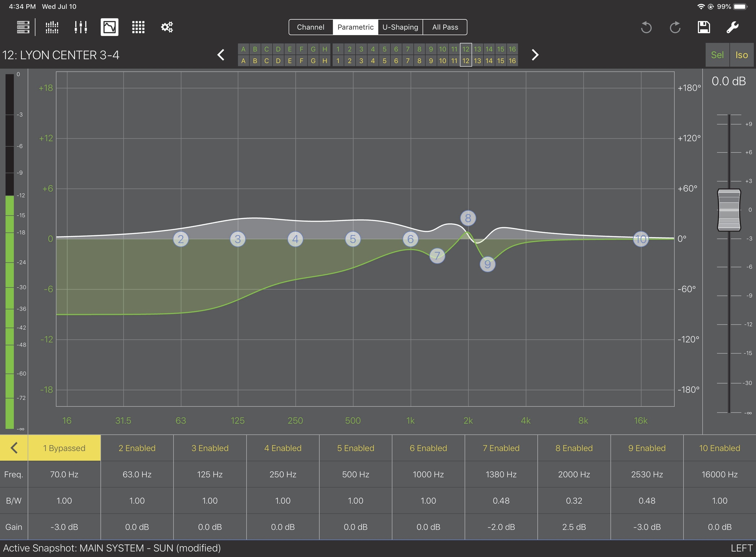Click the output gain fader handle
Screen dimensions: 756x557
(x=729, y=210)
